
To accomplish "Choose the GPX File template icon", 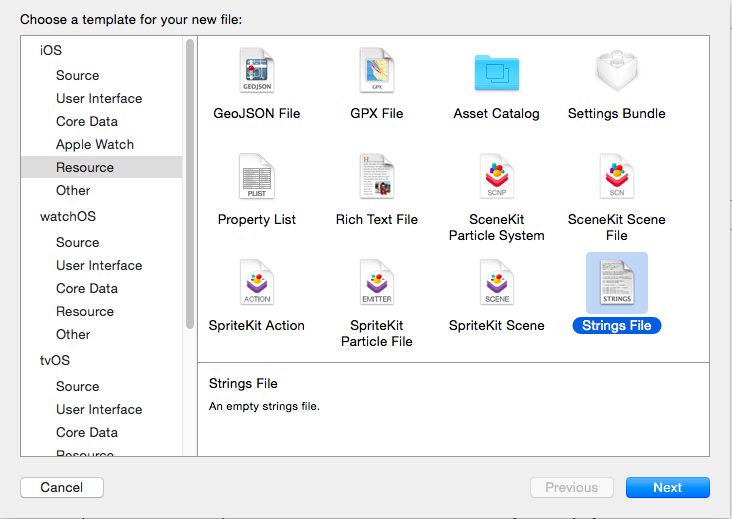I will (x=377, y=72).
